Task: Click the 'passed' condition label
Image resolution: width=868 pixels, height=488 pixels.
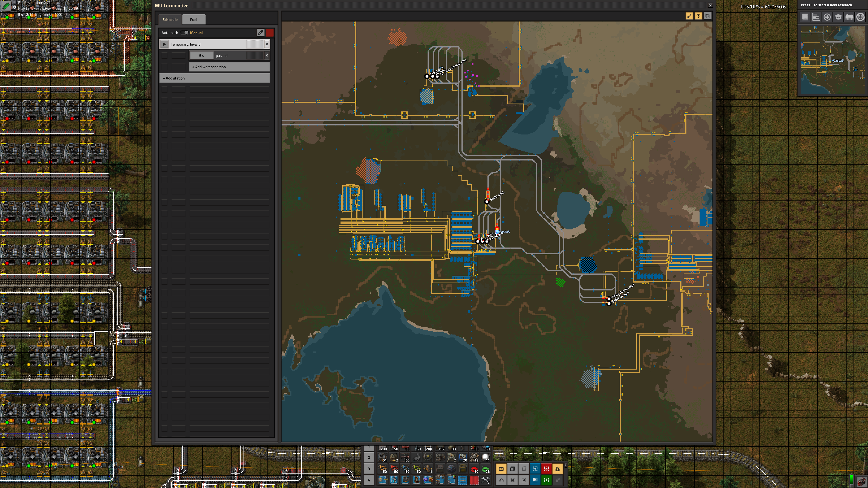Action: pyautogui.click(x=221, y=56)
